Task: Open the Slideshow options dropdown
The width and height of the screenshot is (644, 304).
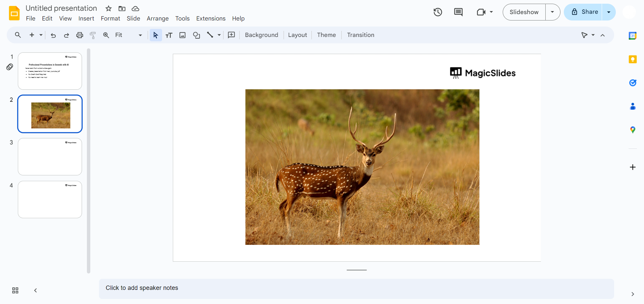Action: pos(552,12)
